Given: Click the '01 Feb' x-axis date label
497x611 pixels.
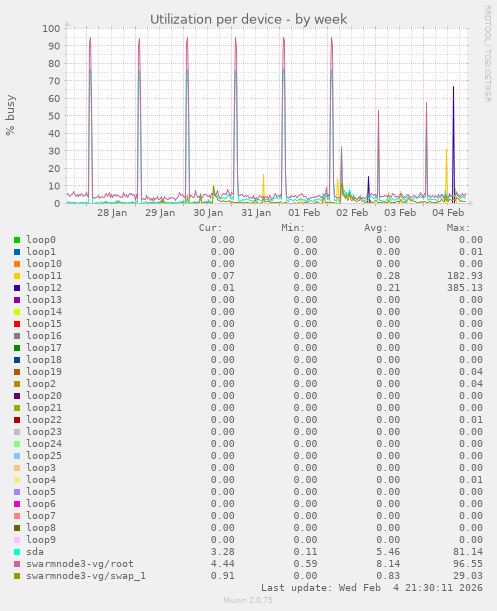Looking at the screenshot, I should click(x=304, y=213).
